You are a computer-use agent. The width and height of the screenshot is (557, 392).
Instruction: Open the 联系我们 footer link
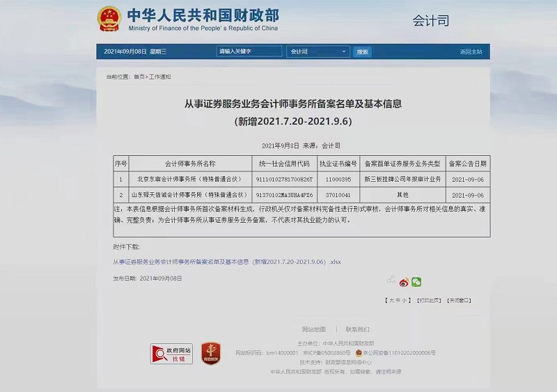(357, 329)
